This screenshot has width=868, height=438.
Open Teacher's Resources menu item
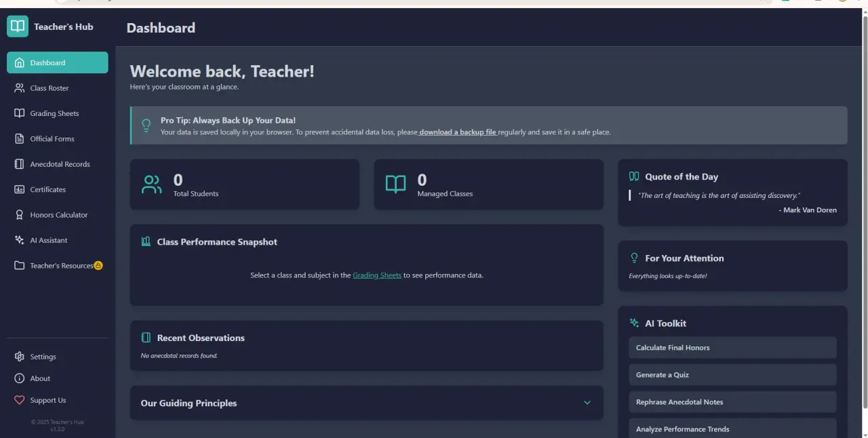click(58, 266)
